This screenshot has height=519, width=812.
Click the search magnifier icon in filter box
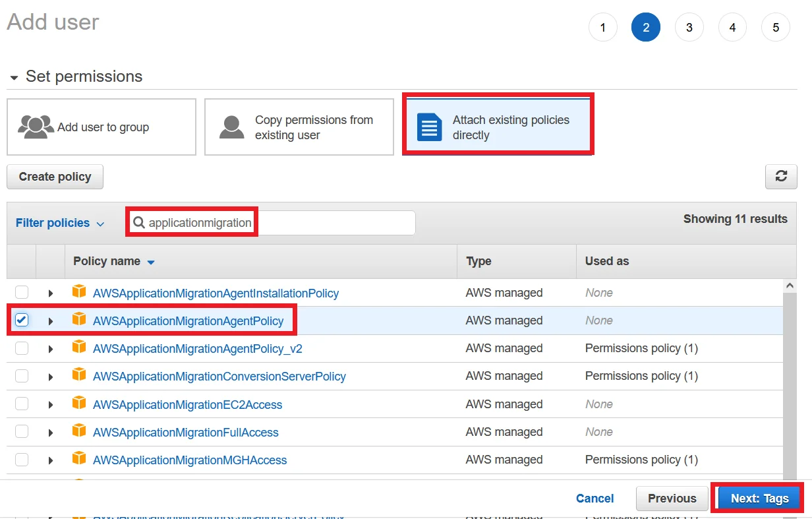[x=139, y=223]
